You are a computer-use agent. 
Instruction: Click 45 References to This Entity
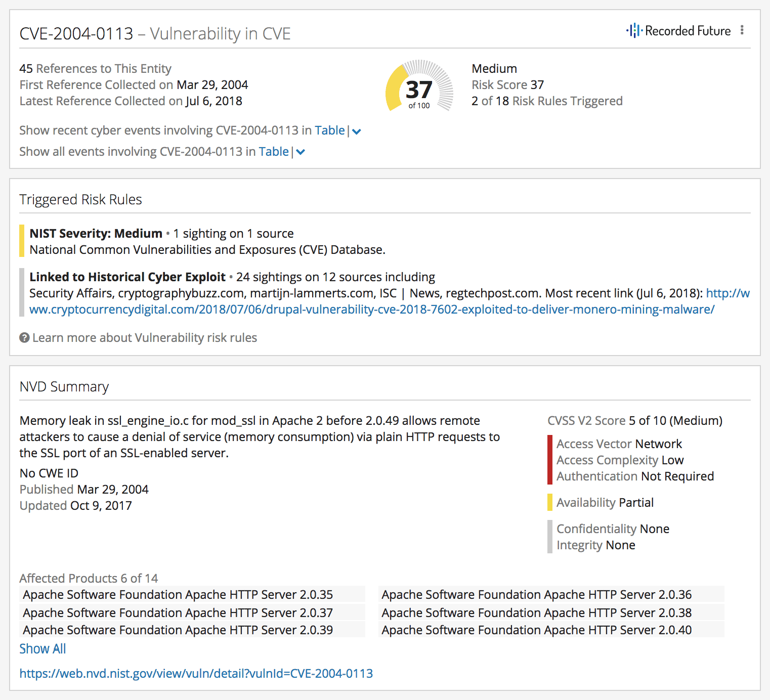[95, 68]
